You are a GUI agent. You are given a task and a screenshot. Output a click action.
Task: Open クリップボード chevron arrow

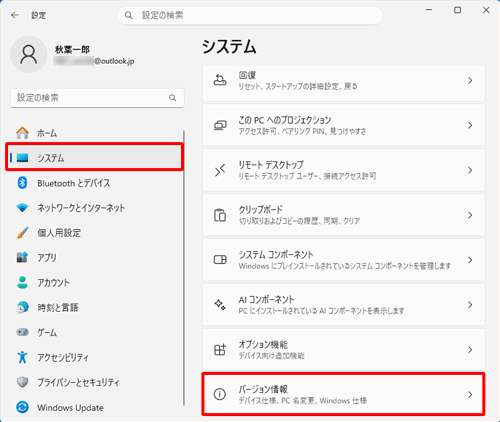[470, 215]
